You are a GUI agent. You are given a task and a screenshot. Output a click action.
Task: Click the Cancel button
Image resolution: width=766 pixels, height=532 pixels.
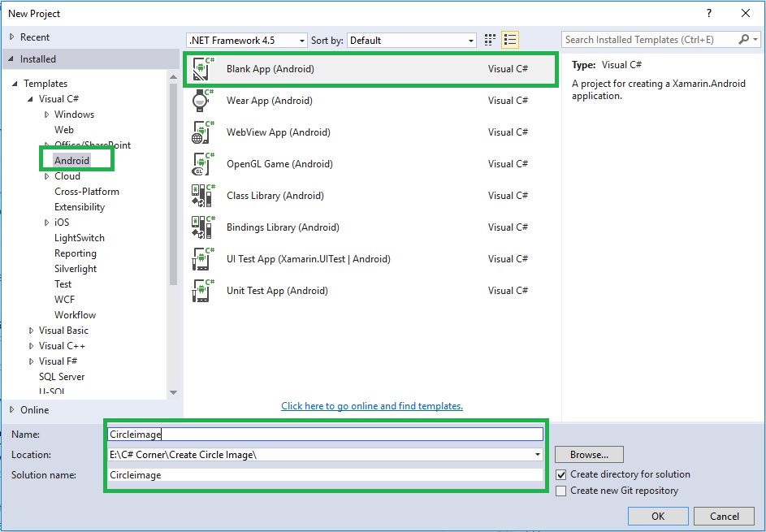point(724,517)
